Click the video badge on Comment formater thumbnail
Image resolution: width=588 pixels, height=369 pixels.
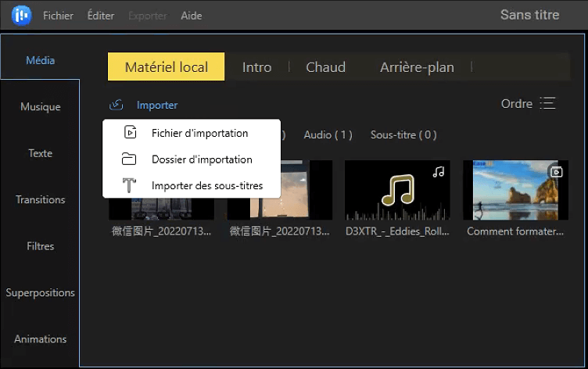tap(557, 172)
